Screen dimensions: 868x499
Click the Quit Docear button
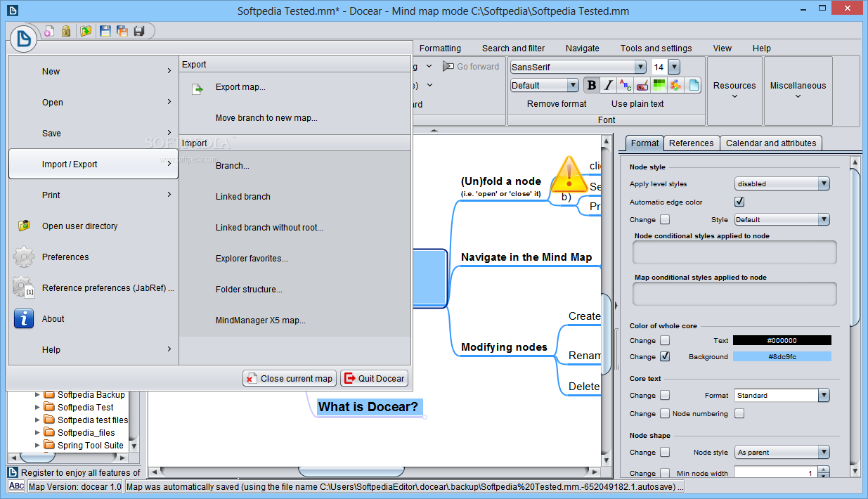tap(375, 378)
